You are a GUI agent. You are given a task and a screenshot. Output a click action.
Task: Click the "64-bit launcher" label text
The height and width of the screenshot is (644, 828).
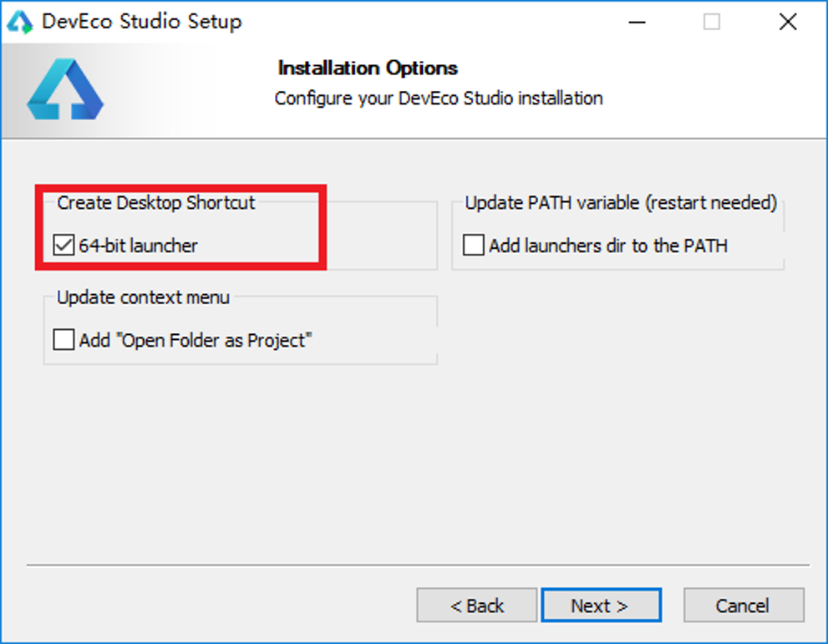click(139, 246)
